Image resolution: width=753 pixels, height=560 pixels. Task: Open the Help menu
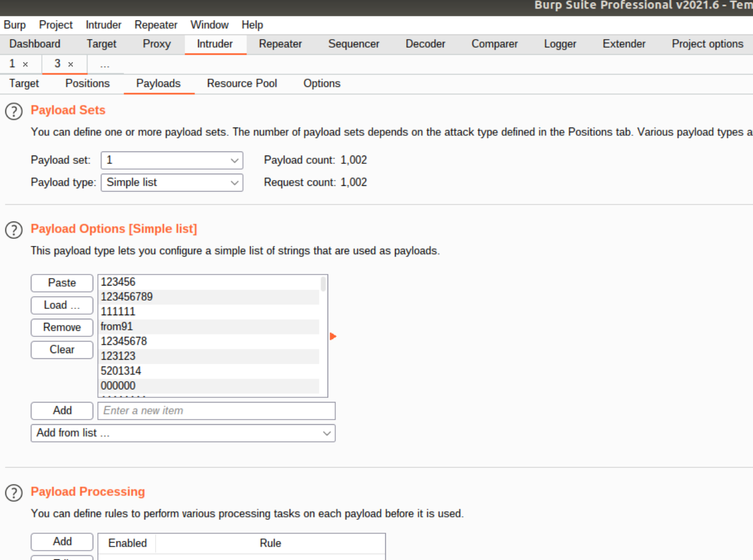(x=252, y=25)
